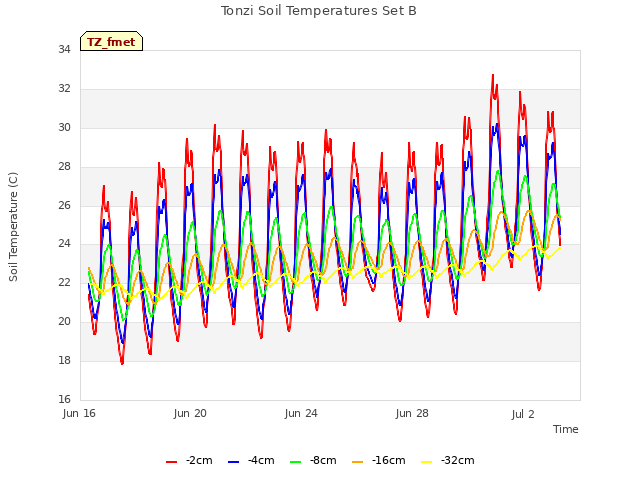This screenshot has width=640, height=480.
Task: Click the 32 y-axis tick value
Action: 64,89
